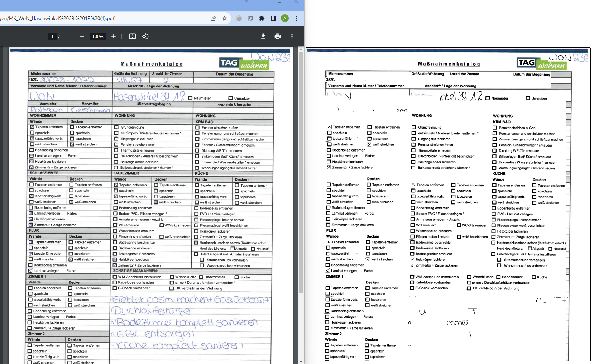Fit PDF to page
This screenshot has width=594, height=364.
133,36
